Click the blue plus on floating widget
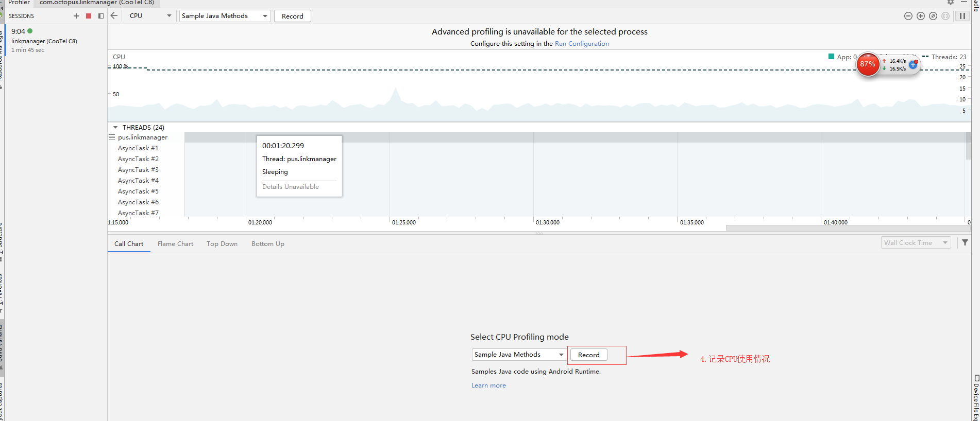Screen dimensions: 980x421 point(913,65)
